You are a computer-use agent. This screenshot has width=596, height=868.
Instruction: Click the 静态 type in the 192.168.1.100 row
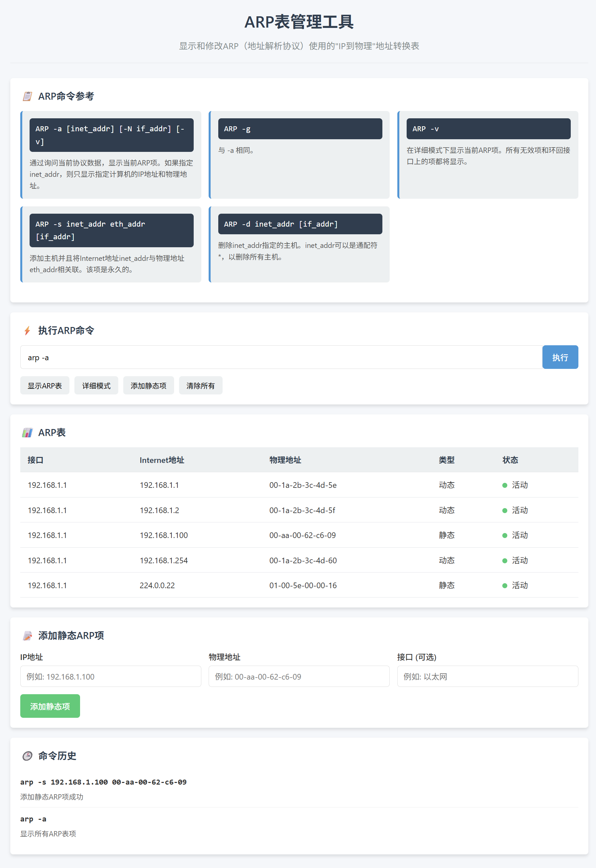tap(447, 535)
